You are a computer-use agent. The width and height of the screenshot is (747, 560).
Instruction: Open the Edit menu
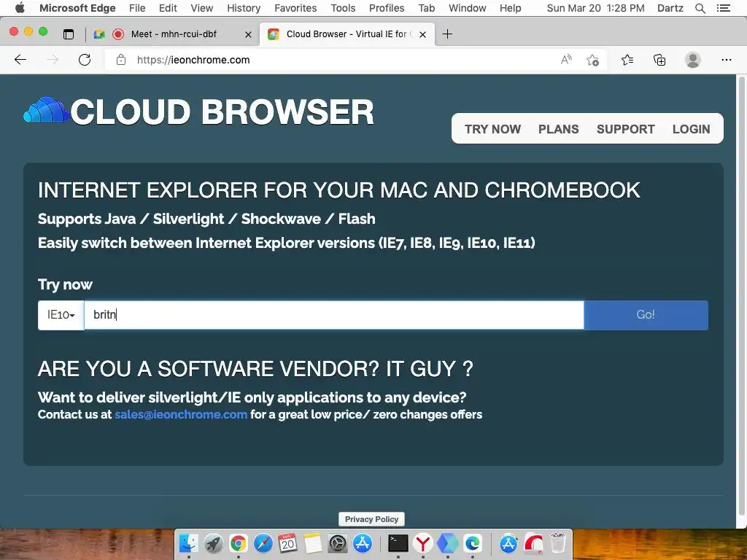(168, 8)
